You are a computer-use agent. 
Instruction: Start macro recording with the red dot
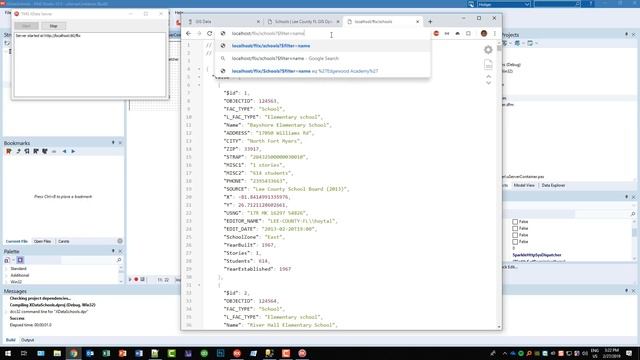(136, 280)
